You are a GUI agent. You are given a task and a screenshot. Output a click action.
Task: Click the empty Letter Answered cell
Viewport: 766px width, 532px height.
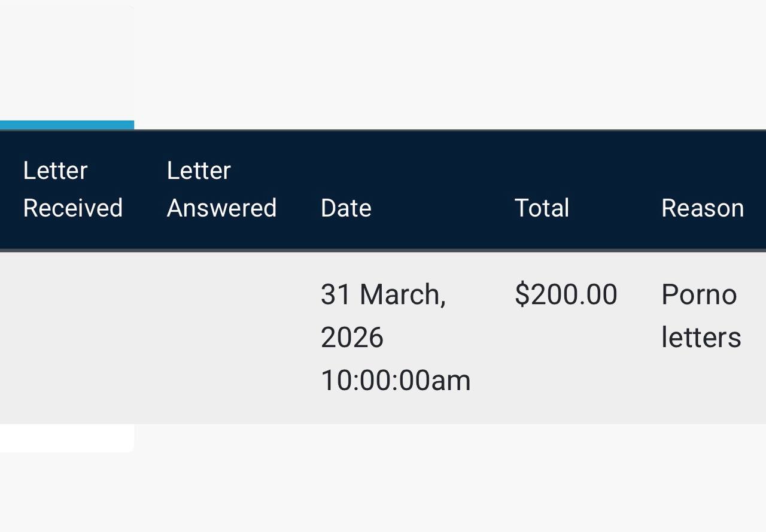click(221, 338)
